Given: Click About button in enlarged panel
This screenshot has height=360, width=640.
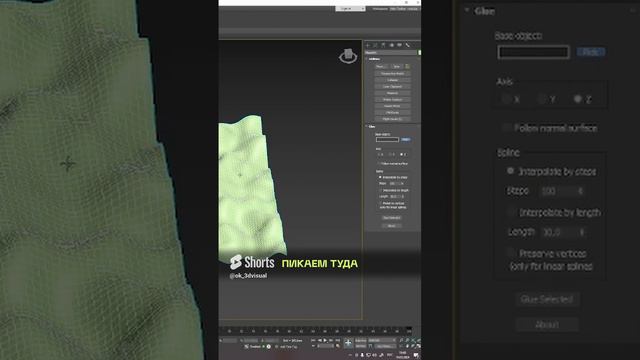Looking at the screenshot, I should tap(547, 324).
